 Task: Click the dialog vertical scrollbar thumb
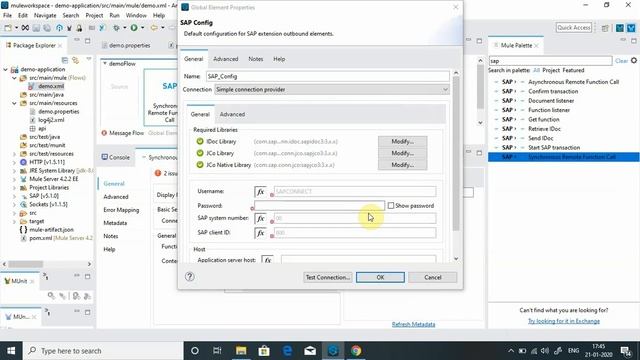tap(456, 153)
